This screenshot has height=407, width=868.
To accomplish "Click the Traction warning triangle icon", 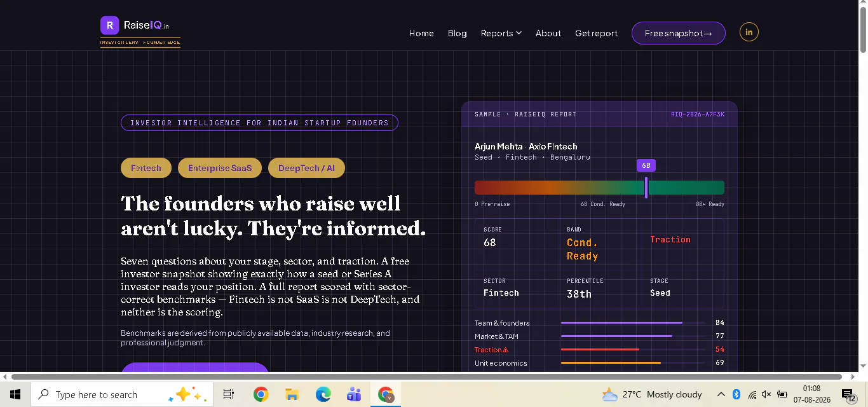I will click(506, 350).
